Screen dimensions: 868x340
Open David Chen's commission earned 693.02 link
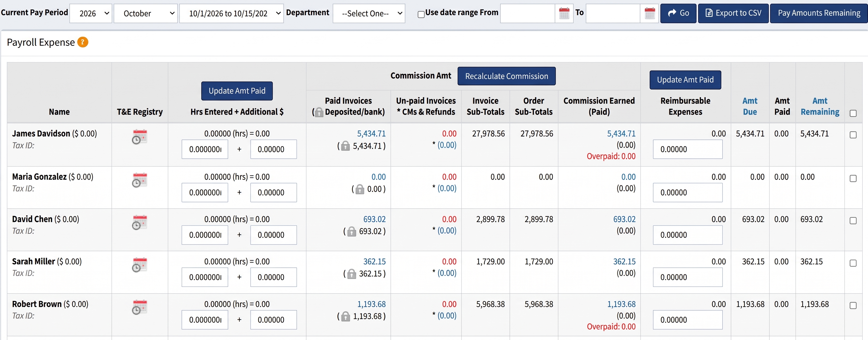(624, 219)
